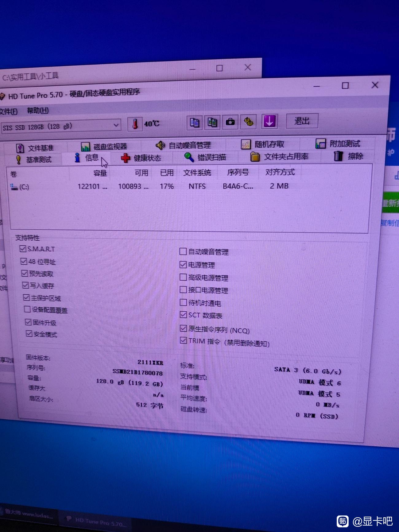Toggle the 安全模式 checkbox
The width and height of the screenshot is (399, 532).
(x=29, y=334)
